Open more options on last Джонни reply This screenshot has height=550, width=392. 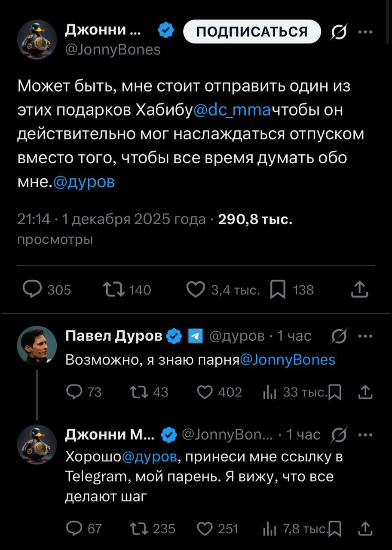point(365,435)
